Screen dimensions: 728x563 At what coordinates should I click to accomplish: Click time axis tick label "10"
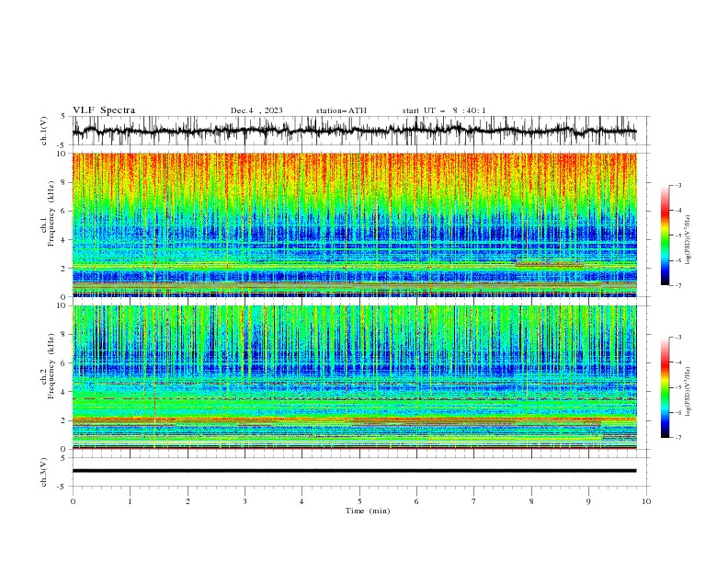pyautogui.click(x=646, y=501)
